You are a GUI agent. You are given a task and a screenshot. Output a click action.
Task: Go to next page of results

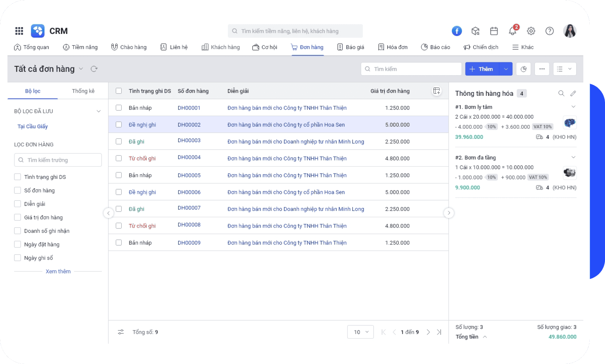[x=428, y=332]
